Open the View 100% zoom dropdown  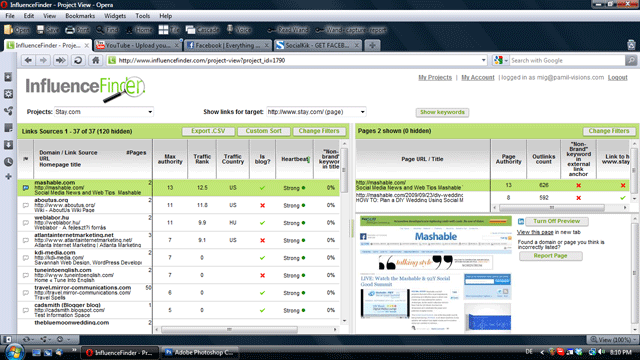click(x=613, y=340)
